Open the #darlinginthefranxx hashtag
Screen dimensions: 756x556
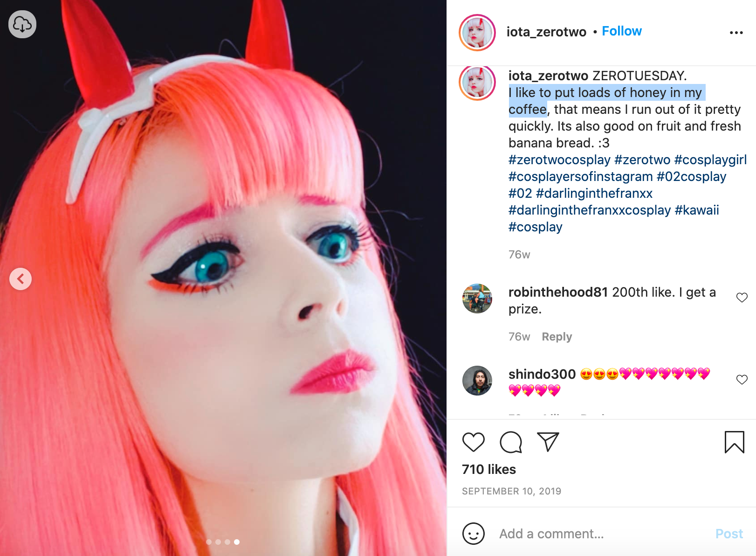[x=594, y=194]
